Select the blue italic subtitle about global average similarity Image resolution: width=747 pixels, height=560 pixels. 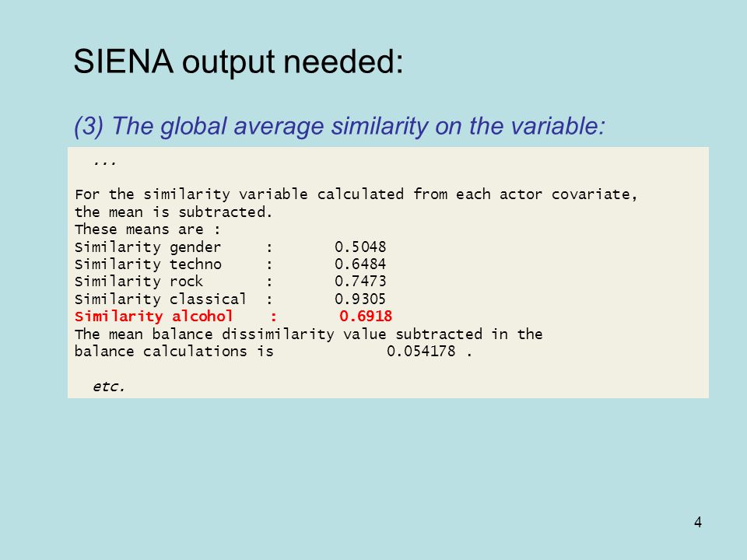click(339, 127)
